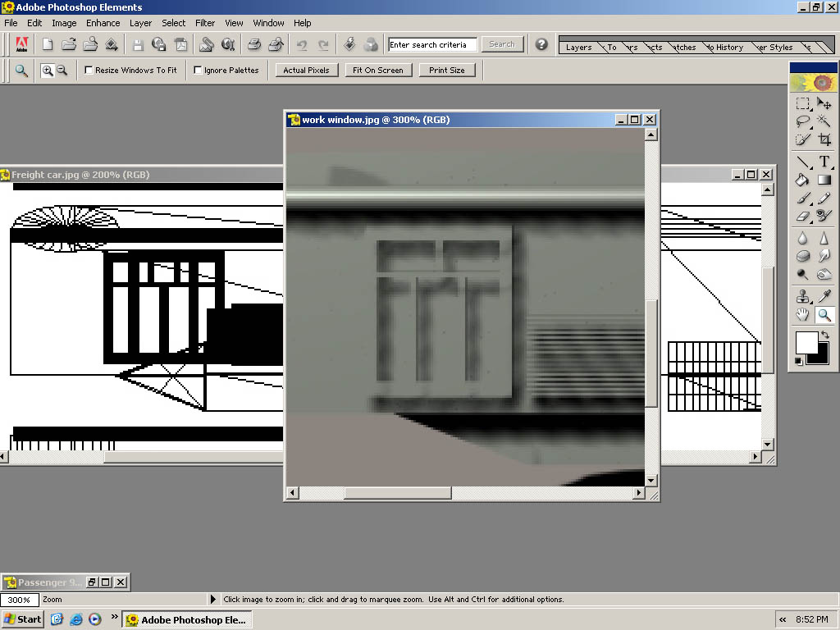This screenshot has height=630, width=840.
Task: Click the Zoom Out magnifier button
Action: pos(62,71)
